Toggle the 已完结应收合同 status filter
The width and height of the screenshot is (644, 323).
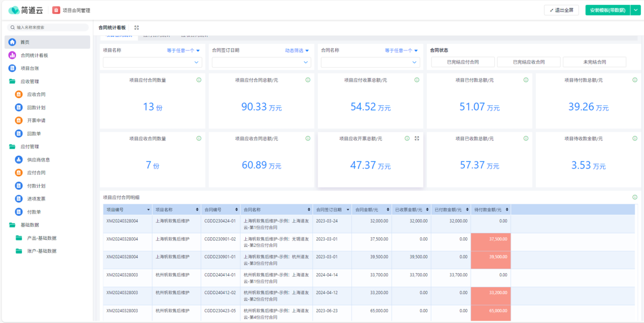529,62
